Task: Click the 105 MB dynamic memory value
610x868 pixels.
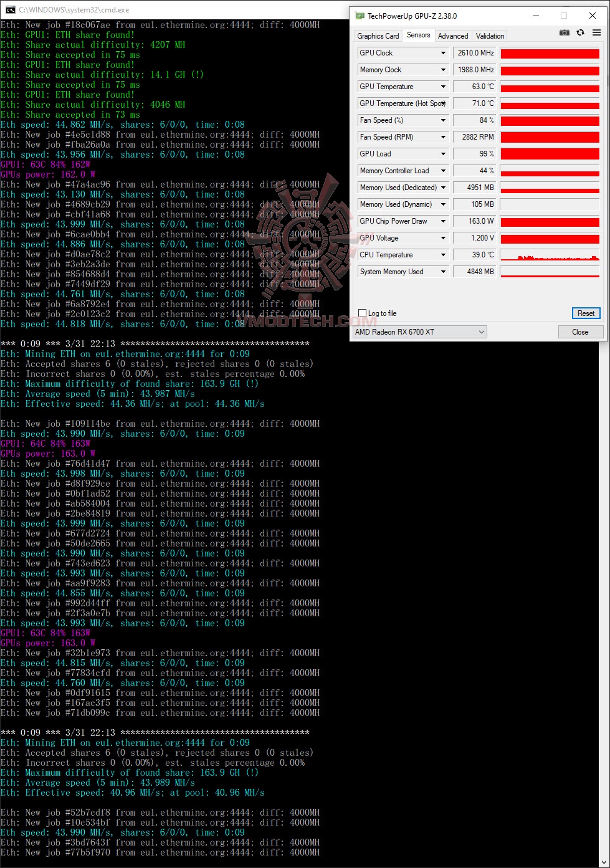Action: coord(475,204)
